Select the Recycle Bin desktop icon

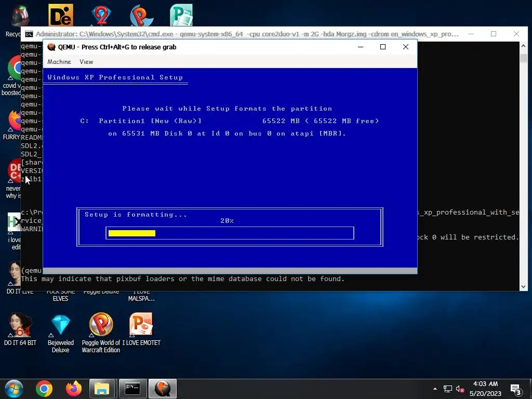[16, 21]
